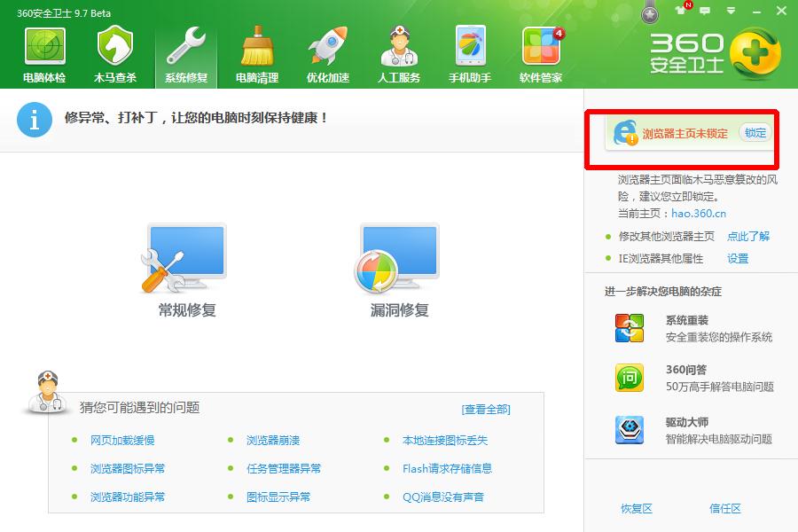This screenshot has width=798, height=532.
Task: Open 软件管家 with badge 4
Action: pyautogui.click(x=541, y=56)
